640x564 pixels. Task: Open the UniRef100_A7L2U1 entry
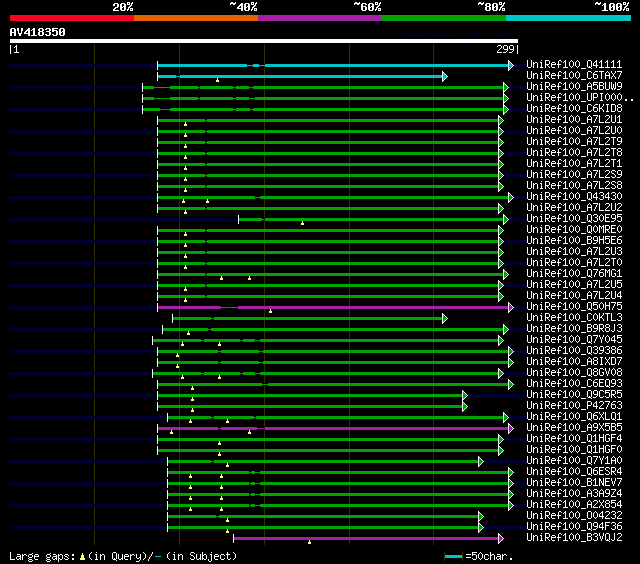click(574, 120)
